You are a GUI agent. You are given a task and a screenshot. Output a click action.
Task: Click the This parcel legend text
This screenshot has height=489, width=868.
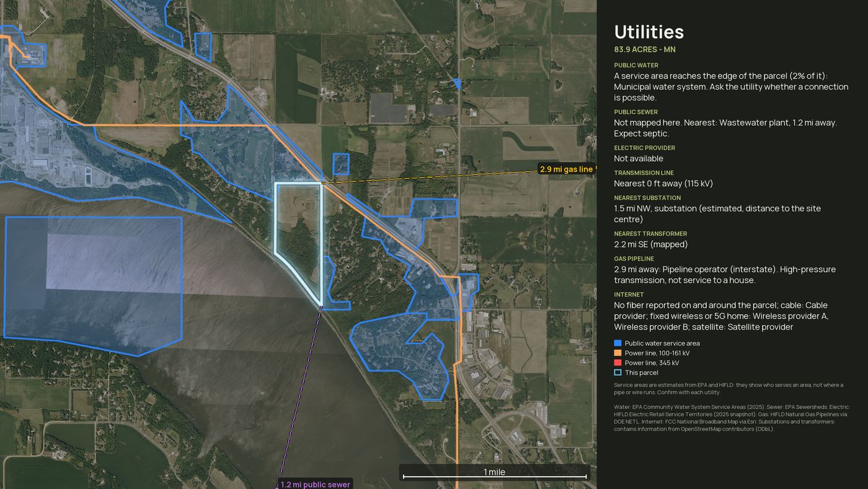(x=642, y=373)
